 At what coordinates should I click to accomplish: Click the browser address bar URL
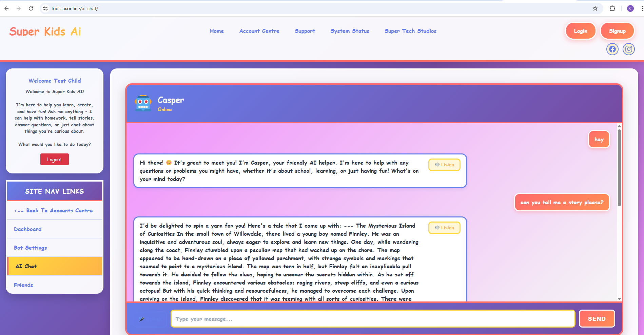[75, 8]
